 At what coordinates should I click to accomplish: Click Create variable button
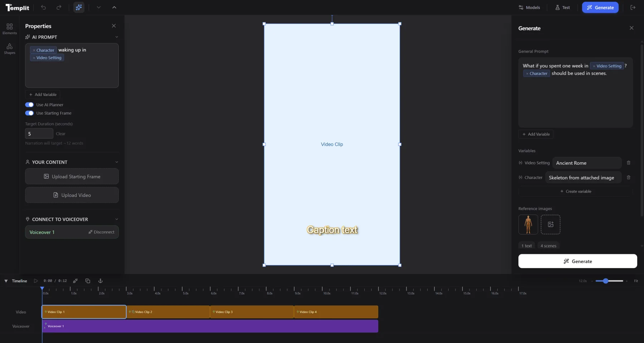pyautogui.click(x=576, y=191)
